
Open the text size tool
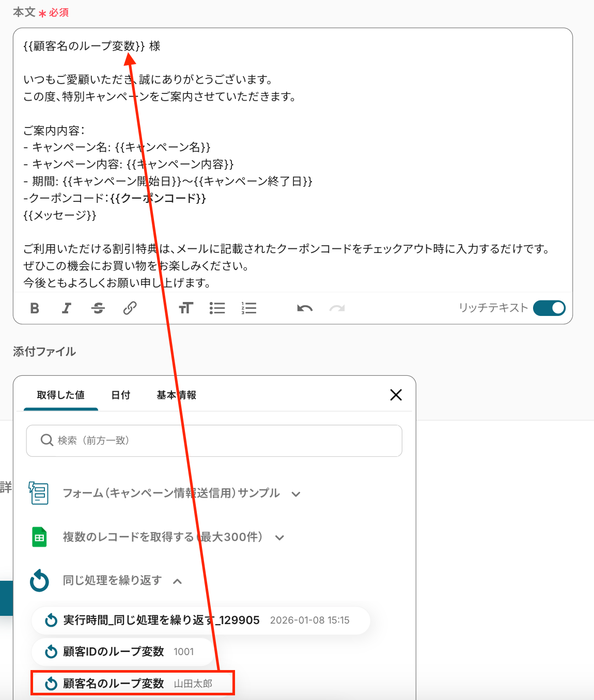[x=186, y=308]
